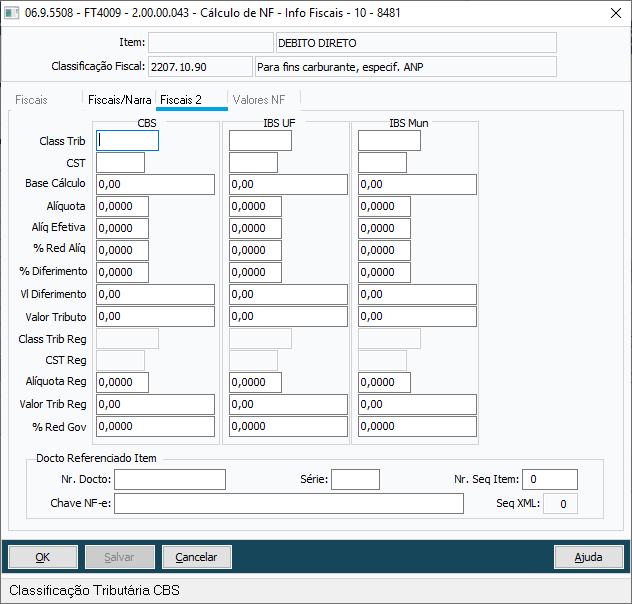Viewport: 632px width, 604px height.
Task: Select the IBS Mun Alíq Efetiva field
Action: click(385, 228)
